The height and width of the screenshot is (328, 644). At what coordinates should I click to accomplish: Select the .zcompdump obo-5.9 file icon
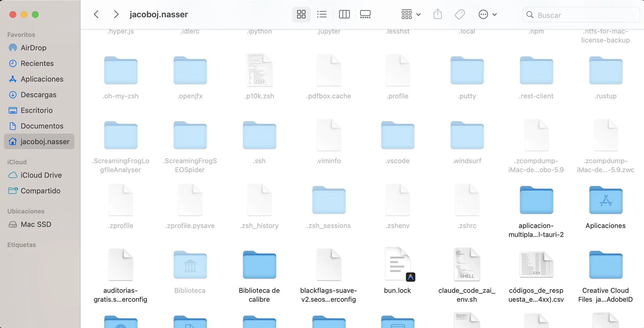pyautogui.click(x=536, y=135)
